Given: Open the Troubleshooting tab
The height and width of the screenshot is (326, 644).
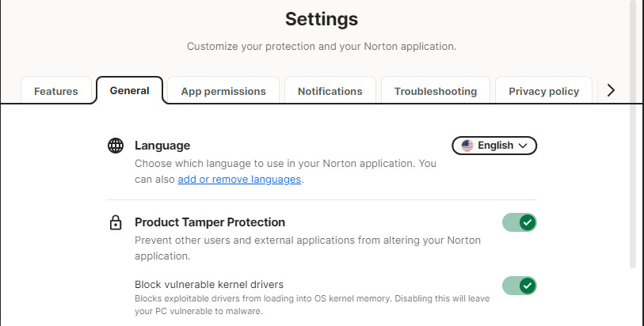Looking at the screenshot, I should (436, 91).
